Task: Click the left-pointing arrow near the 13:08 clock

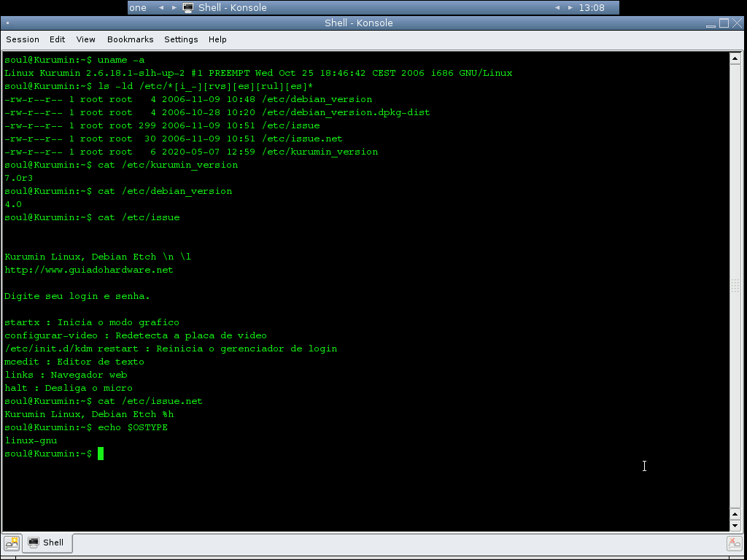Action: pos(557,7)
